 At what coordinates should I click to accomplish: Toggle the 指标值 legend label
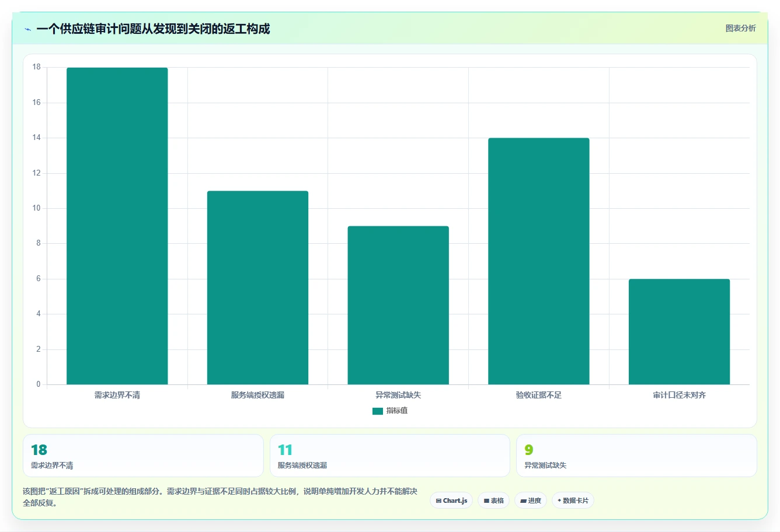click(397, 411)
